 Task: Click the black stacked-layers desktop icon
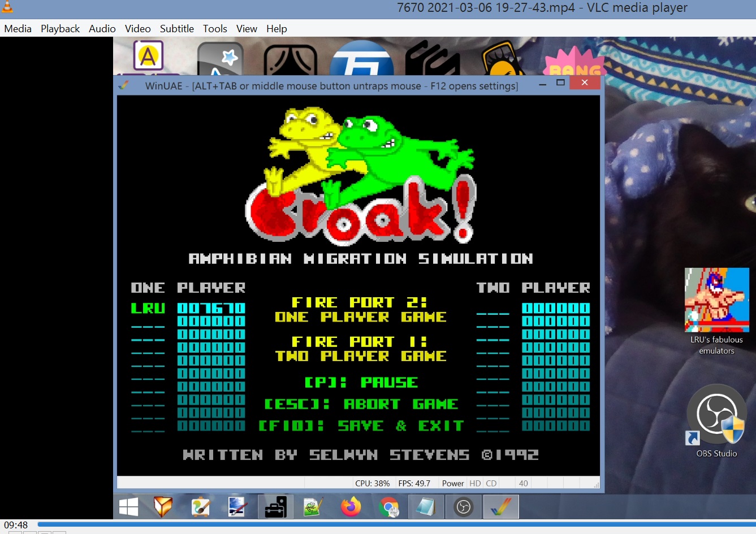(433, 59)
